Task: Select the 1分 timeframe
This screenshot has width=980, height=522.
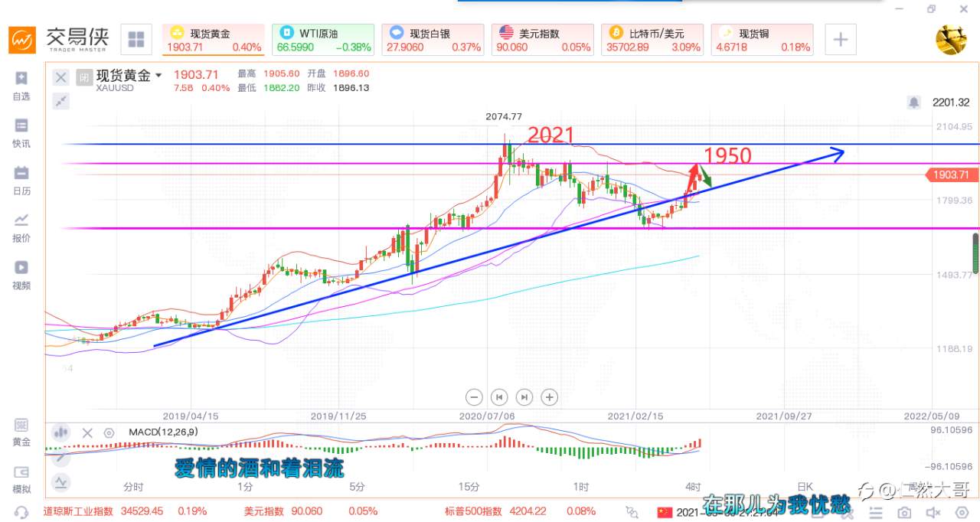Action: point(245,487)
